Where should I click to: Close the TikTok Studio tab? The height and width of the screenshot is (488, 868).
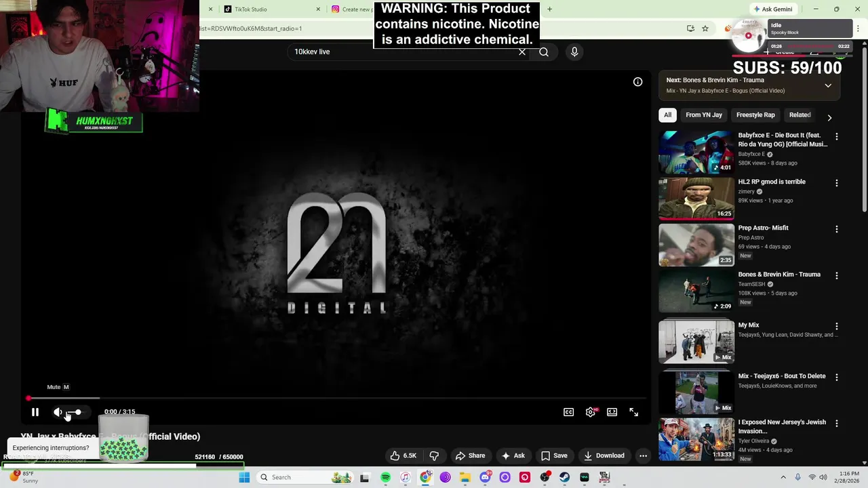(319, 9)
